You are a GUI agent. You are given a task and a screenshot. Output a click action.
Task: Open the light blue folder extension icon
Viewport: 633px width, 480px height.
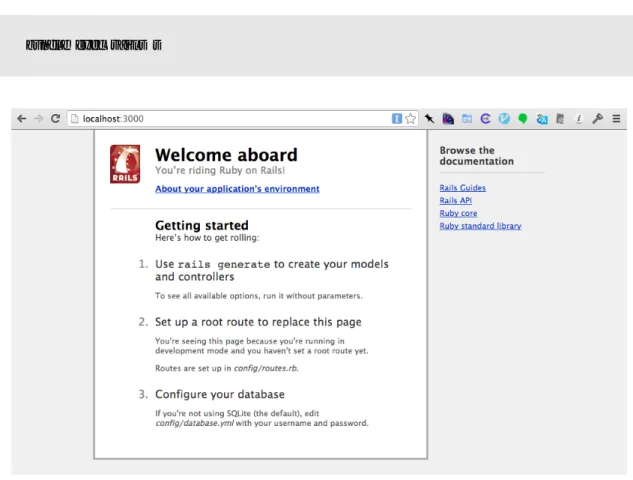coord(467,119)
